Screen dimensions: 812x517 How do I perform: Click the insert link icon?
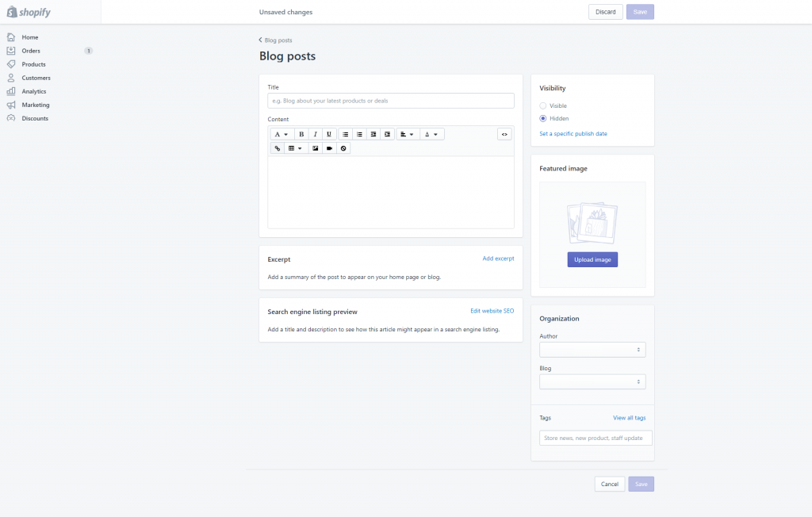[x=277, y=148]
